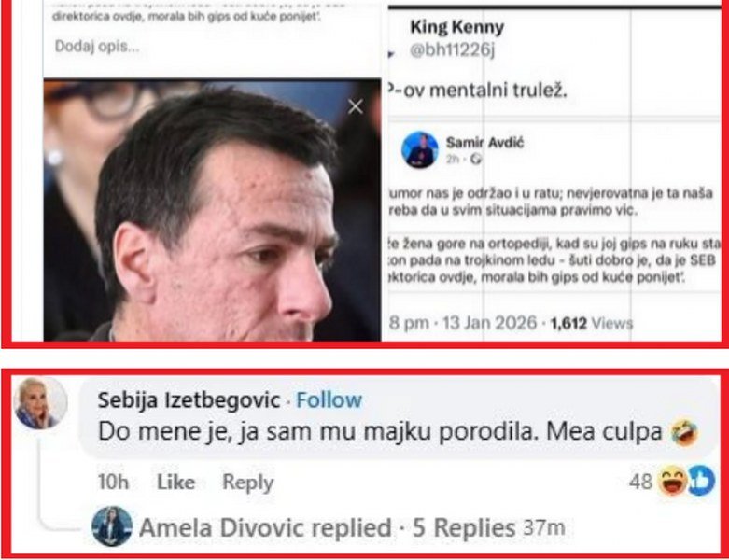Open the list of 48 reactions

639,482
